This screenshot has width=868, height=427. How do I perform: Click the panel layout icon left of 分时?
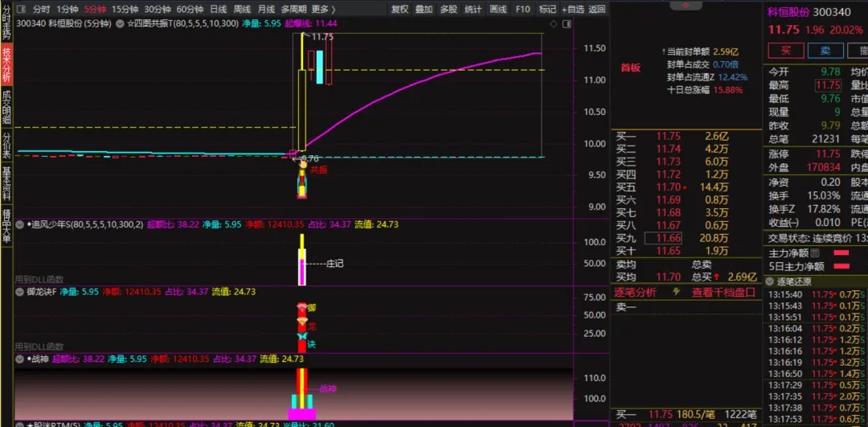[21, 9]
